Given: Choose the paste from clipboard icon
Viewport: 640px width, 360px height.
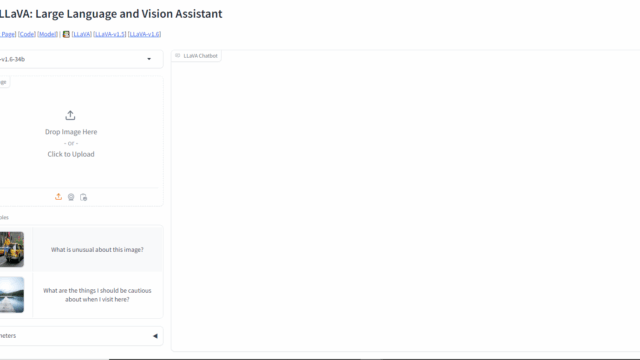Looking at the screenshot, I should pyautogui.click(x=83, y=197).
